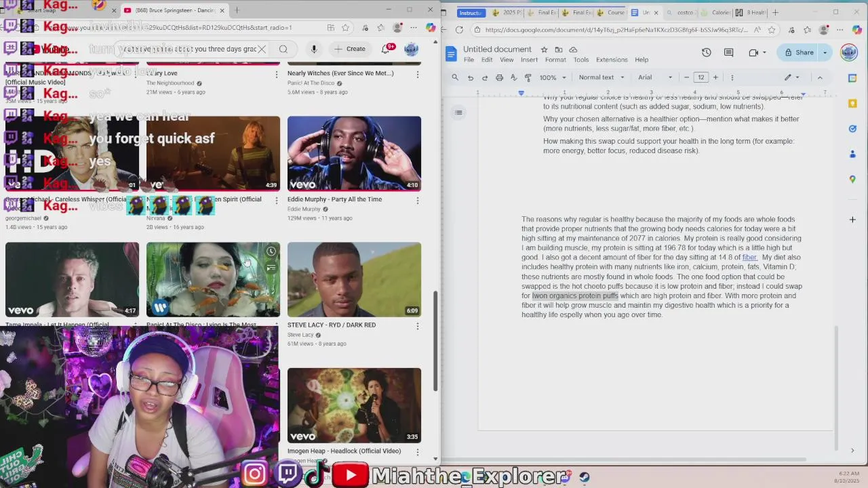
Task: Open the Eddie Murphy channel link
Action: click(x=304, y=209)
